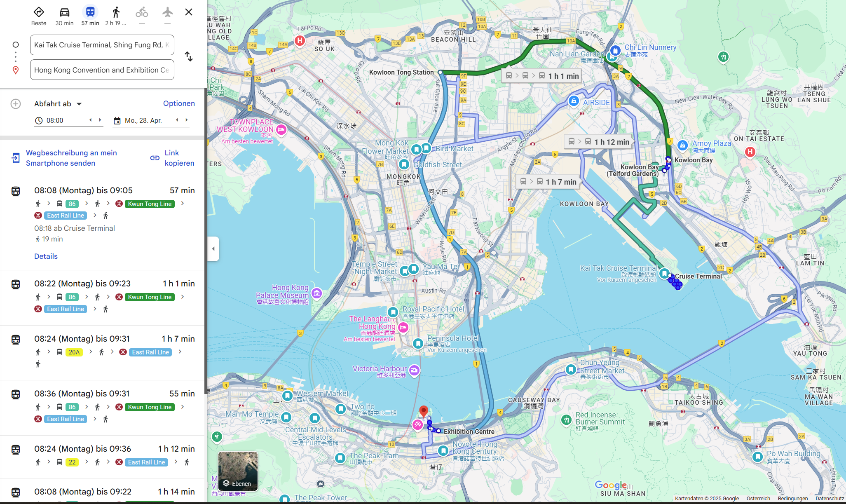Screen dimensions: 846x504
Task: Close directions panel
Action: pyautogui.click(x=189, y=12)
